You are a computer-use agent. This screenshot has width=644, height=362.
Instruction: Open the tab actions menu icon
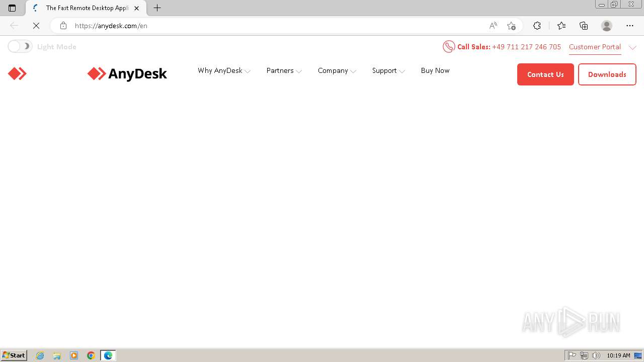coord(12,8)
